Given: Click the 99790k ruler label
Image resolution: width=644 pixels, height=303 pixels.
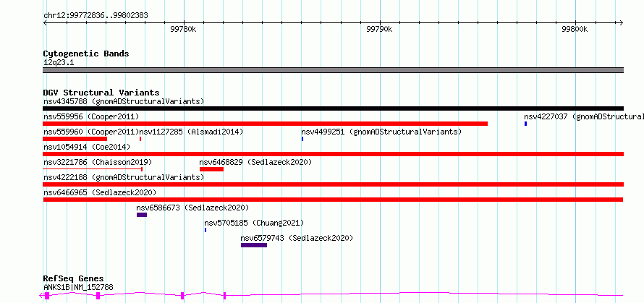Looking at the screenshot, I should [x=379, y=29].
